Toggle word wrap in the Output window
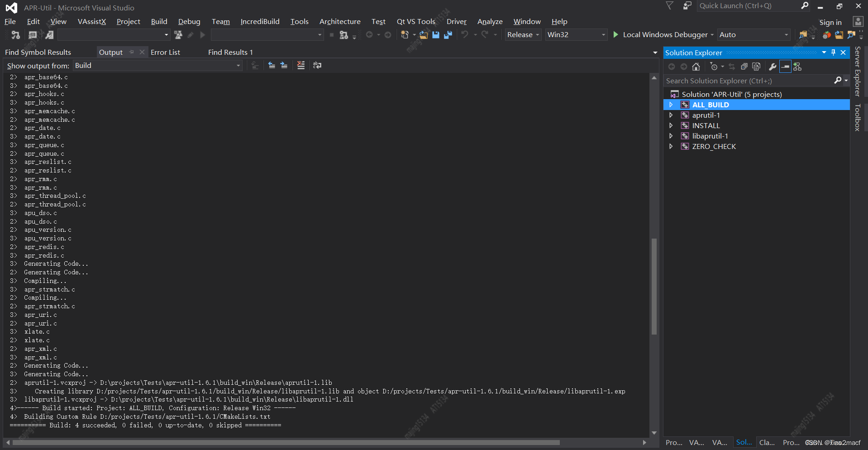 (318, 65)
